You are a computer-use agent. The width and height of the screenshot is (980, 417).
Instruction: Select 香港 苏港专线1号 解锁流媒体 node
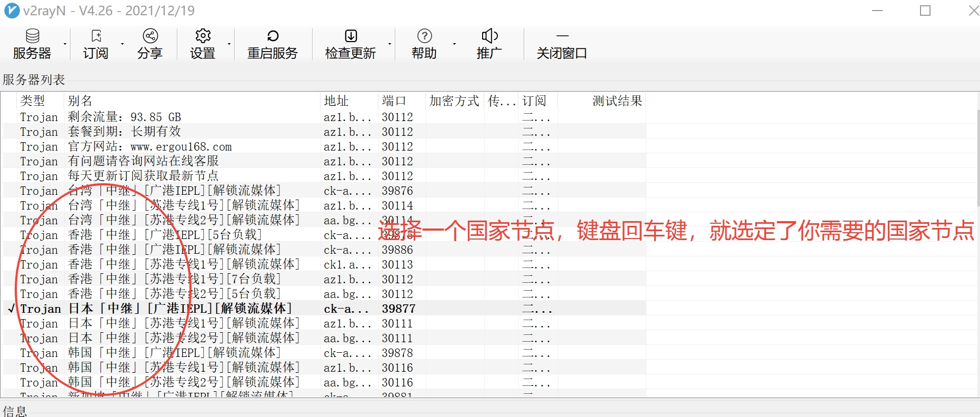tap(324, 264)
